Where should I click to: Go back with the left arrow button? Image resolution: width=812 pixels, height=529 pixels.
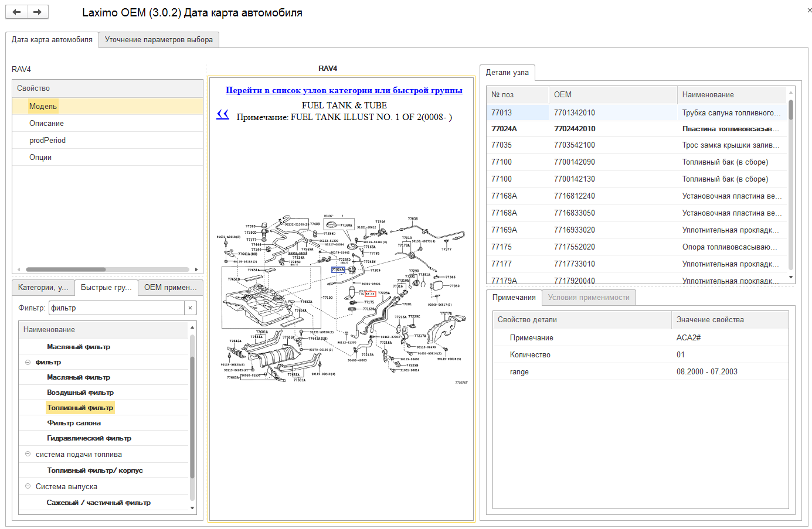pyautogui.click(x=16, y=12)
